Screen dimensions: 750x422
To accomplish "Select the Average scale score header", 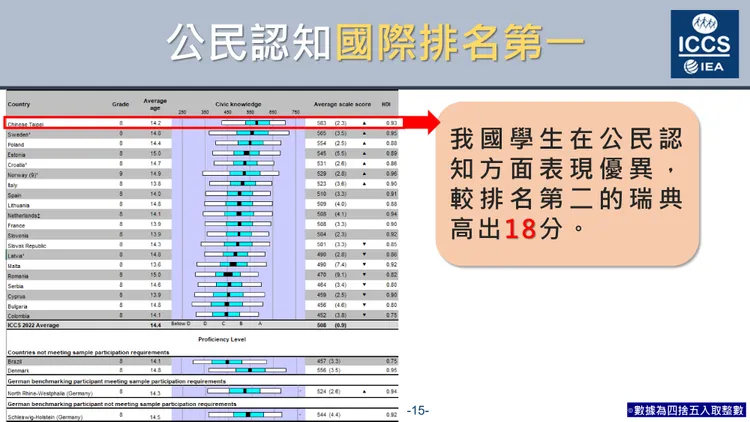I will point(342,104).
